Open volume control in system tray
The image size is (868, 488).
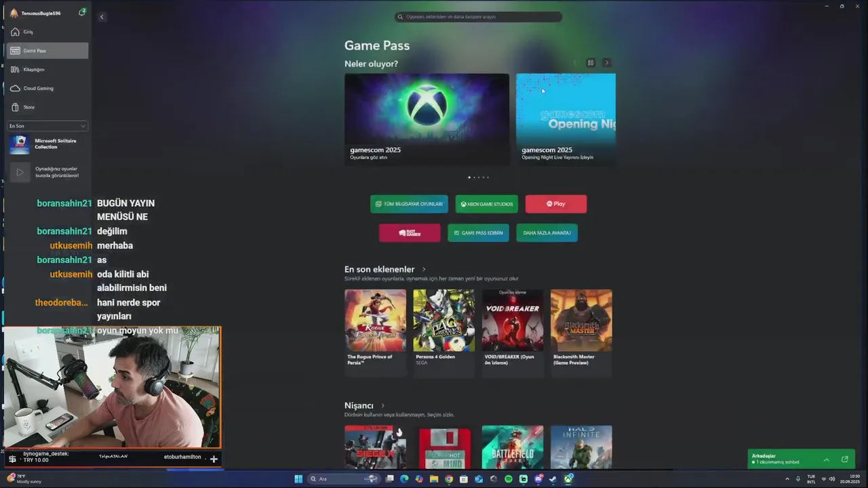[x=831, y=479]
